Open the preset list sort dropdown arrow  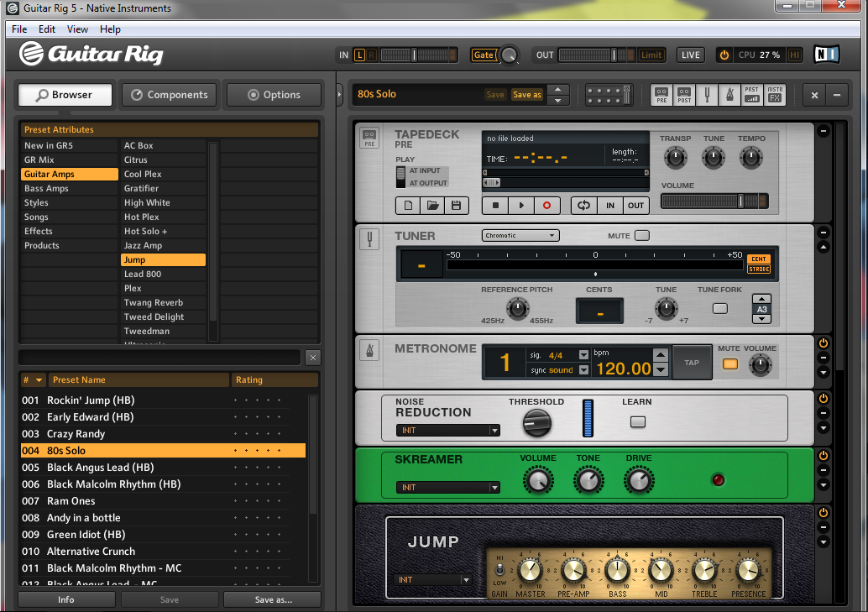pos(39,380)
